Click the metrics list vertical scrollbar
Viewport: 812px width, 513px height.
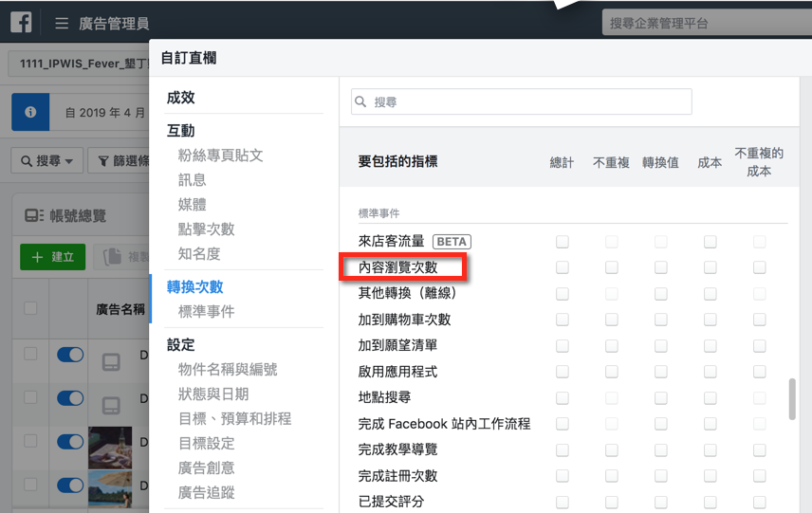(792, 398)
